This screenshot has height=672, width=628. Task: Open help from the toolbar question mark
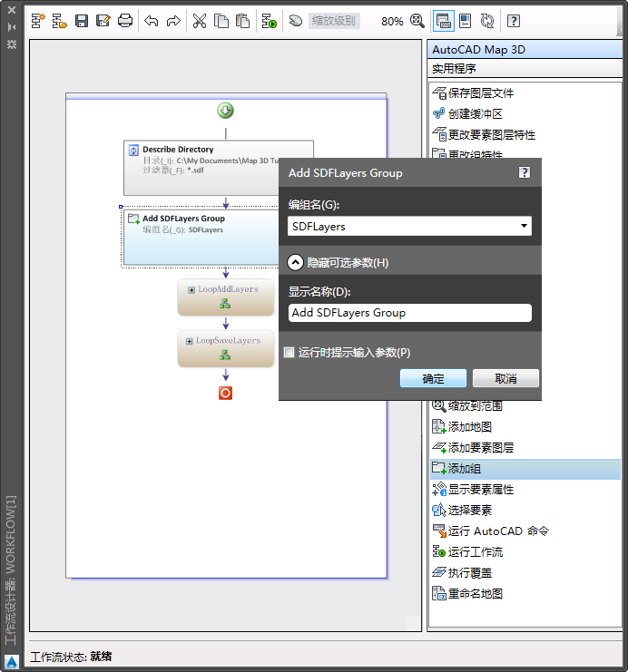pos(514,21)
